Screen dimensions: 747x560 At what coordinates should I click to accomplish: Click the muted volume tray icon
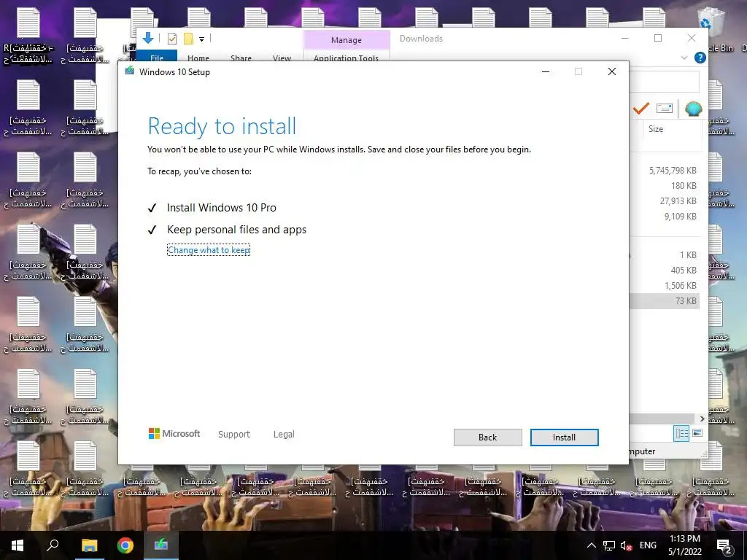(626, 545)
